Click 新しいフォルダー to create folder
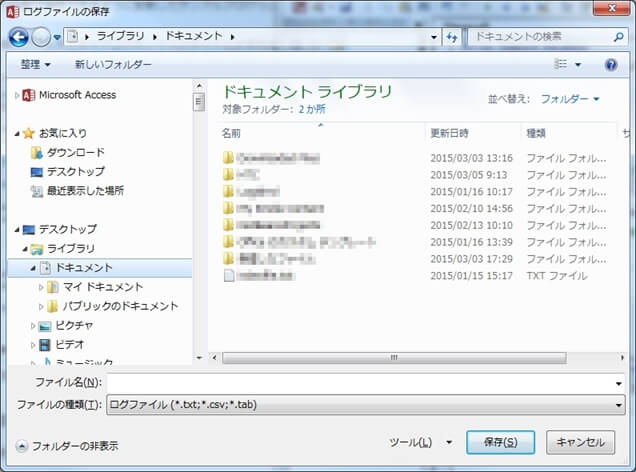 point(113,65)
